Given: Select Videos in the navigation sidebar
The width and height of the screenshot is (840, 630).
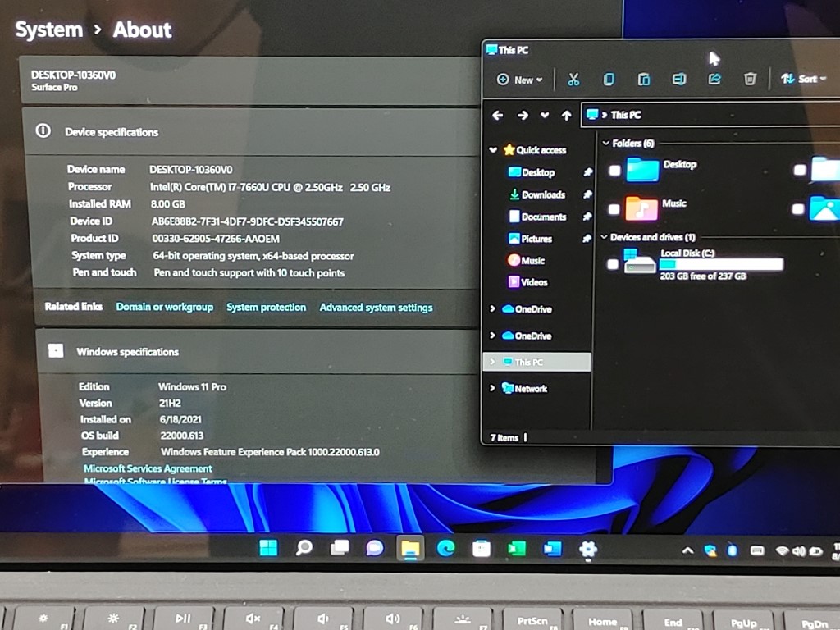Looking at the screenshot, I should pyautogui.click(x=534, y=282).
